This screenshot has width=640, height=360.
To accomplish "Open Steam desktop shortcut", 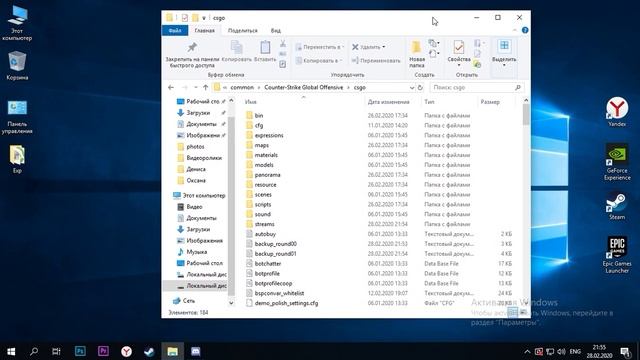I will point(617,206).
